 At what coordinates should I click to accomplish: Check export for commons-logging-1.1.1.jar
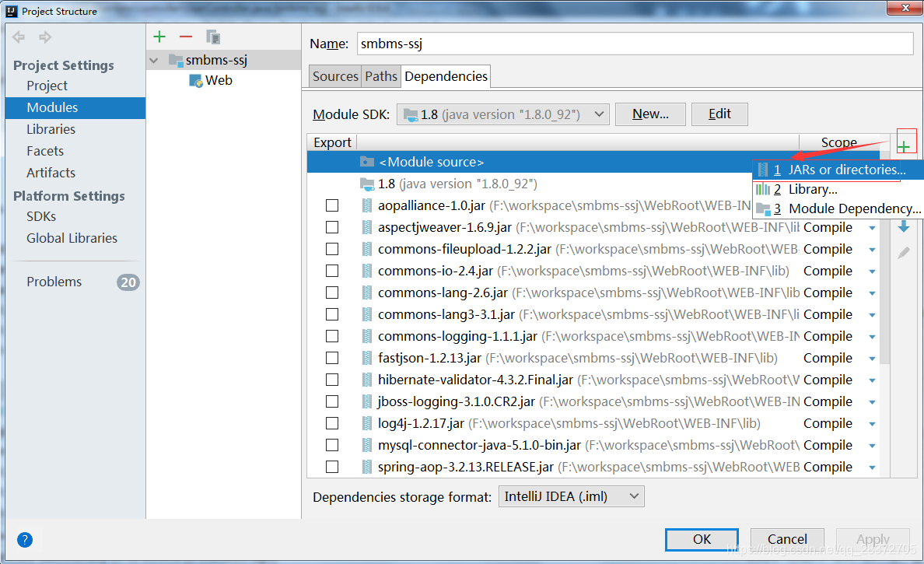pyautogui.click(x=332, y=336)
